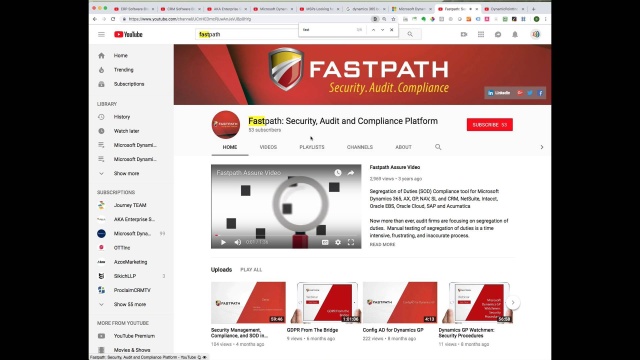Show next uploads with the carousel arrow
Viewport: 640px width, 360px height.
coord(513,302)
